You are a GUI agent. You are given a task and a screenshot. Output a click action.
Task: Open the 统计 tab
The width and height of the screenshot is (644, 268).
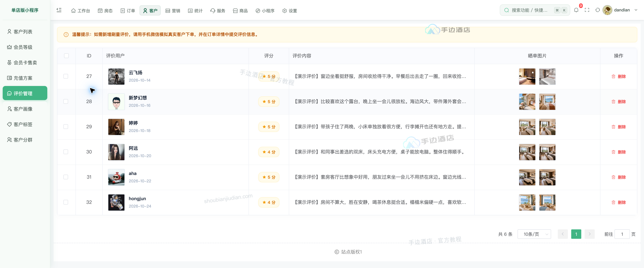click(195, 11)
